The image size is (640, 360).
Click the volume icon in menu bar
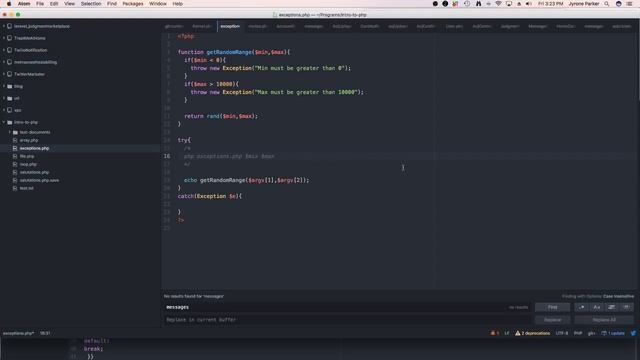point(529,4)
